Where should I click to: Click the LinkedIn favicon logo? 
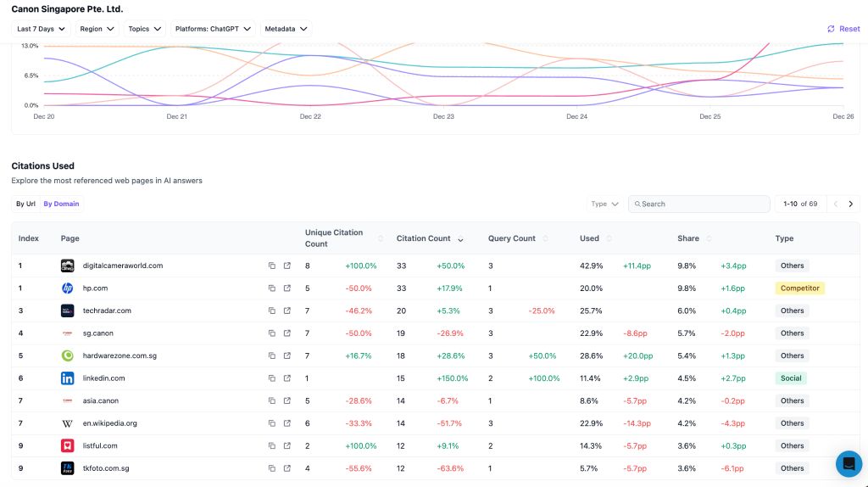coord(68,378)
